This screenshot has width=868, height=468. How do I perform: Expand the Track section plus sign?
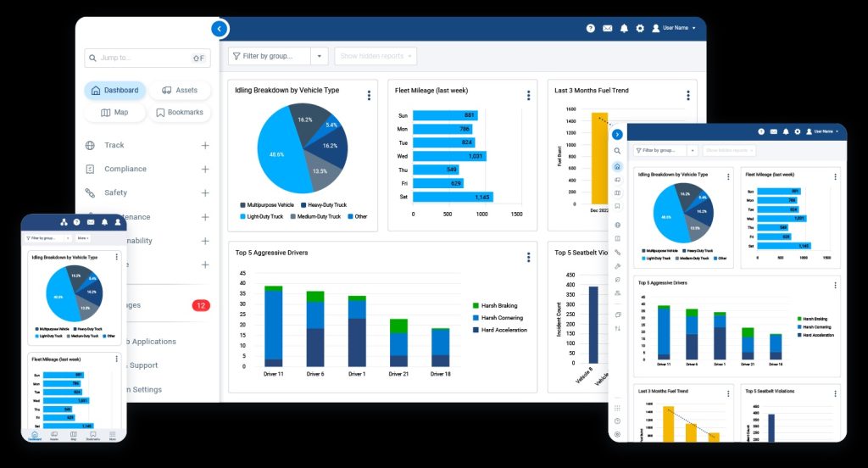coord(204,145)
